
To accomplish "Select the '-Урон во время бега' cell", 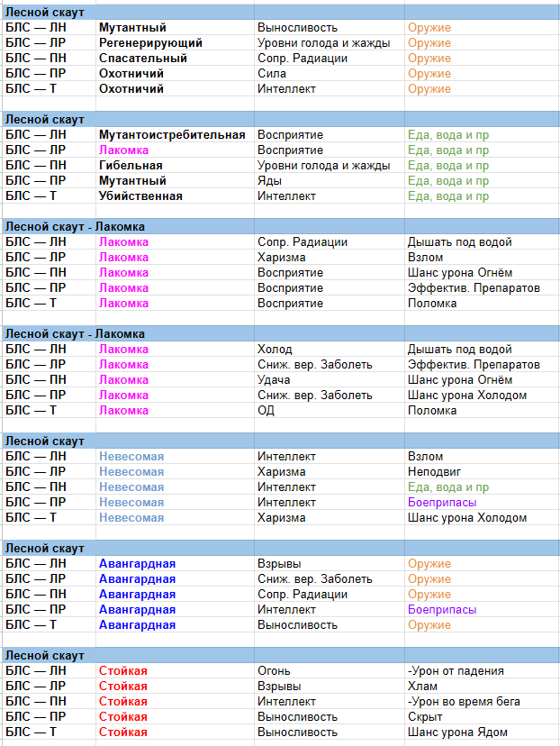I will pos(482,701).
